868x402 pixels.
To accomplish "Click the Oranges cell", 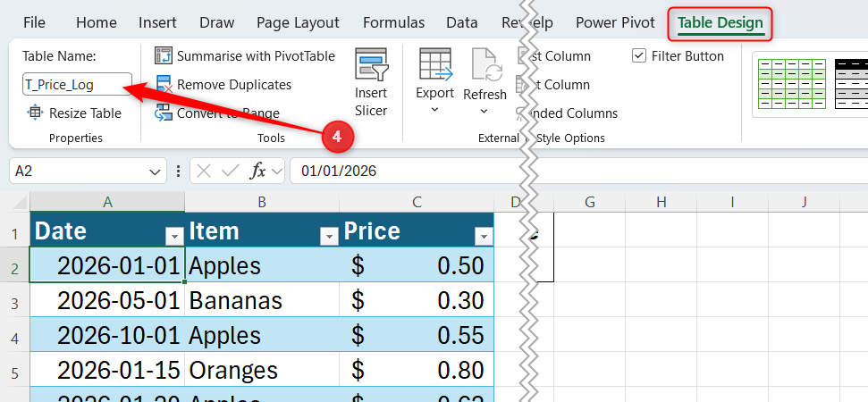I will point(262,370).
